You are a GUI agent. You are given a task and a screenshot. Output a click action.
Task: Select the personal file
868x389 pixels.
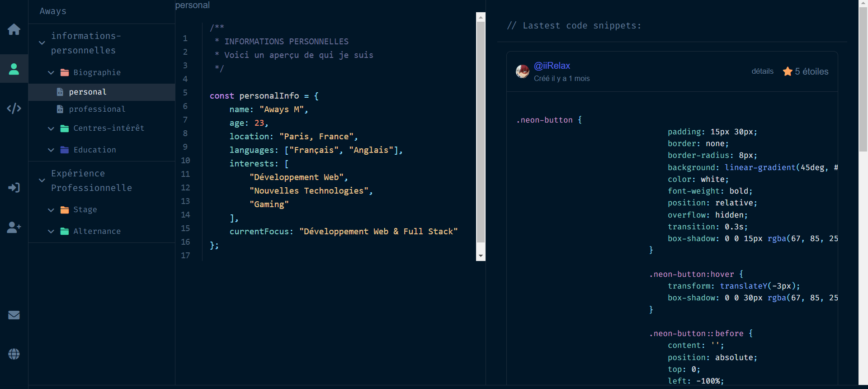[88, 92]
